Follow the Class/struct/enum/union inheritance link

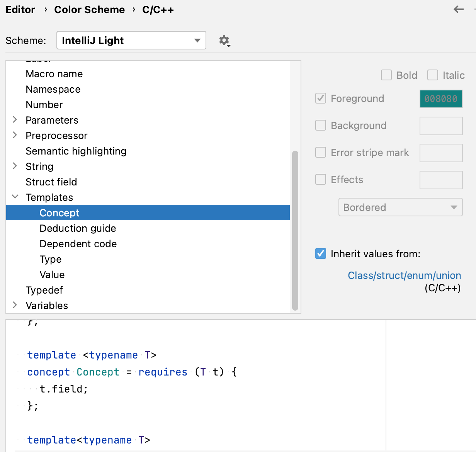point(404,275)
